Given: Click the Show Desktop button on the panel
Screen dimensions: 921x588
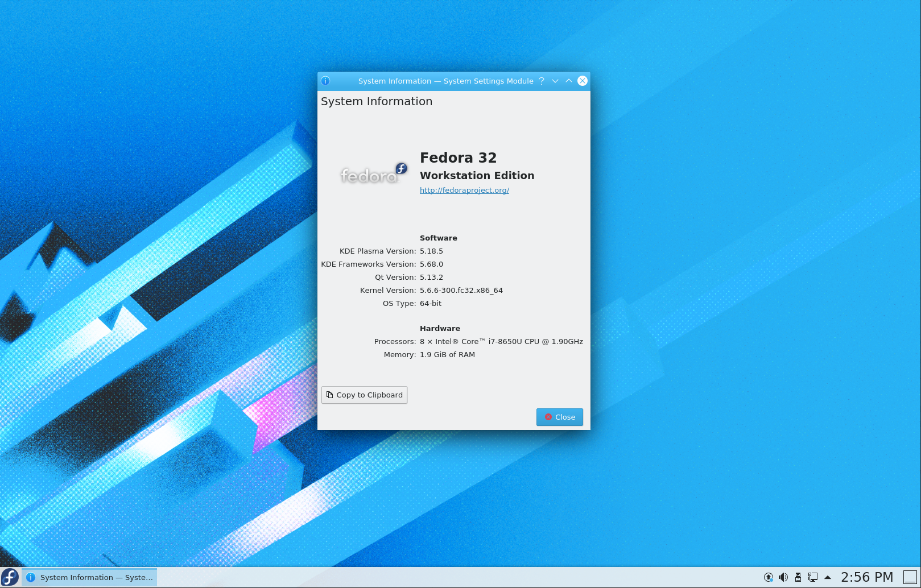Looking at the screenshot, I should coord(910,577).
